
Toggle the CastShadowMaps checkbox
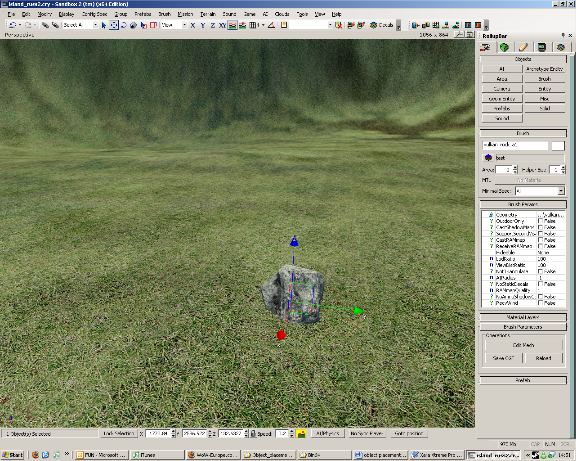click(540, 227)
